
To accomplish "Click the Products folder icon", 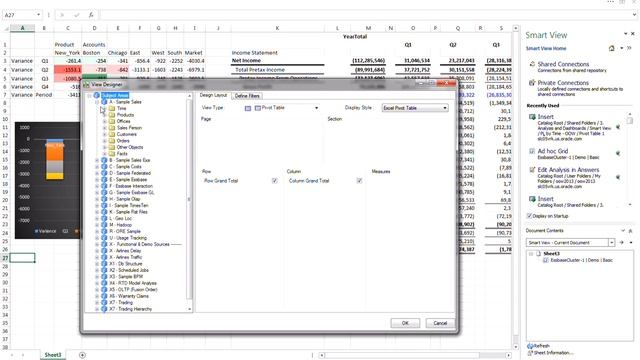I will 112,115.
